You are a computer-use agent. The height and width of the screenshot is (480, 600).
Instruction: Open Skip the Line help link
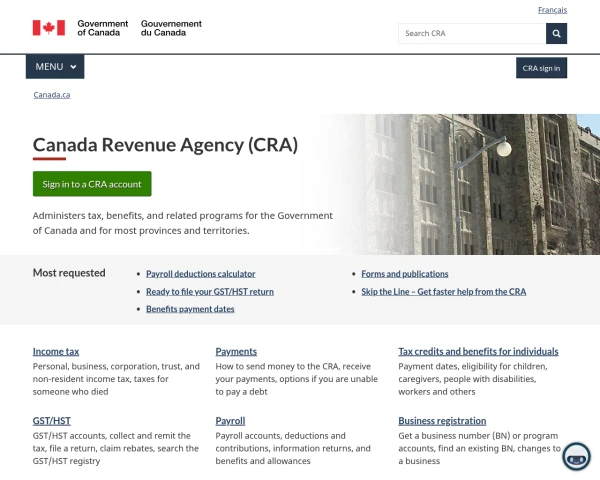click(443, 292)
